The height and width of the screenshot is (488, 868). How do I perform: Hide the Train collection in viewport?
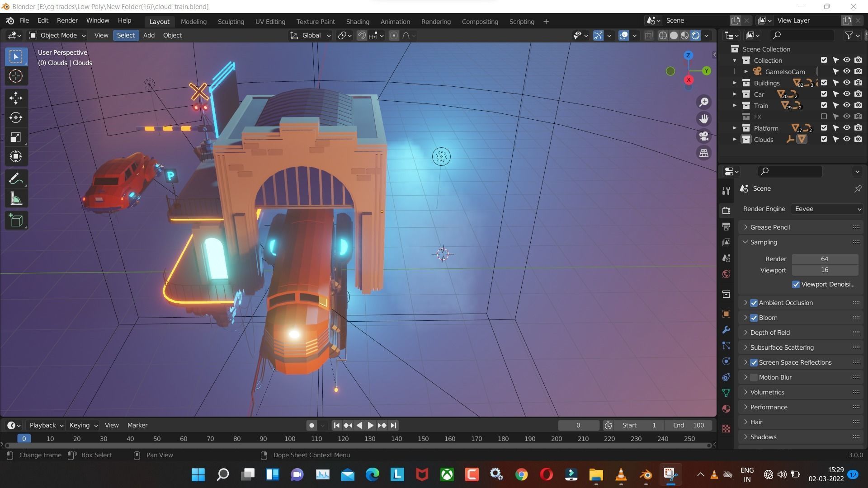[x=847, y=106]
